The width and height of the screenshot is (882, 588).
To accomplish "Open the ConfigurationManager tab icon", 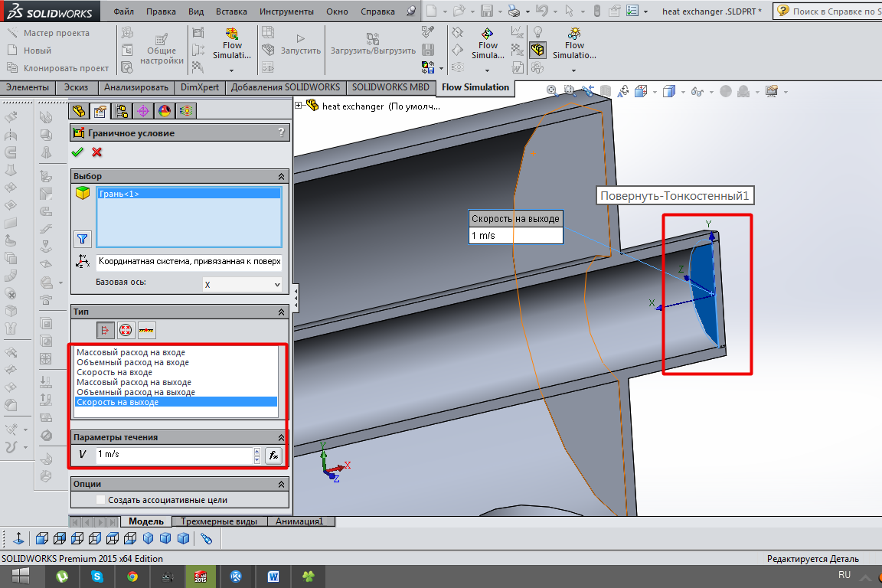I will tap(122, 111).
